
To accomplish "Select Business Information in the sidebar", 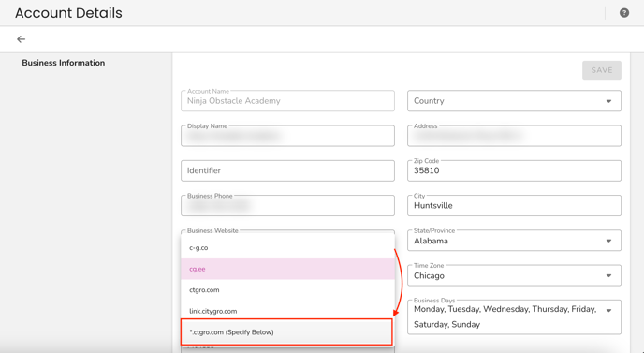I will click(x=64, y=63).
